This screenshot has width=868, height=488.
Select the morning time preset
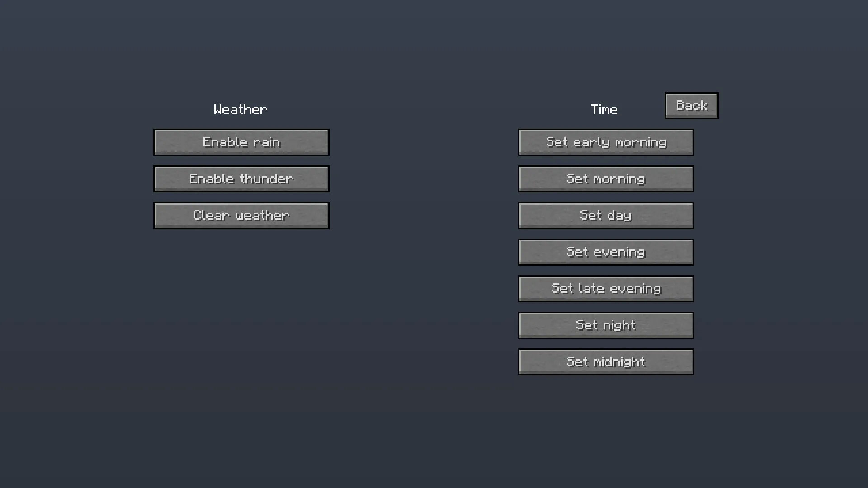click(606, 178)
